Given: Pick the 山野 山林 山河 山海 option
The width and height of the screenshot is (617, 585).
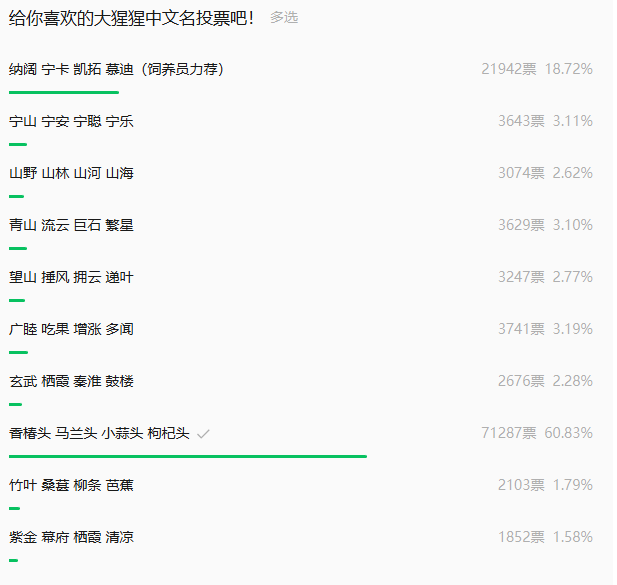Looking at the screenshot, I should (x=71, y=173).
